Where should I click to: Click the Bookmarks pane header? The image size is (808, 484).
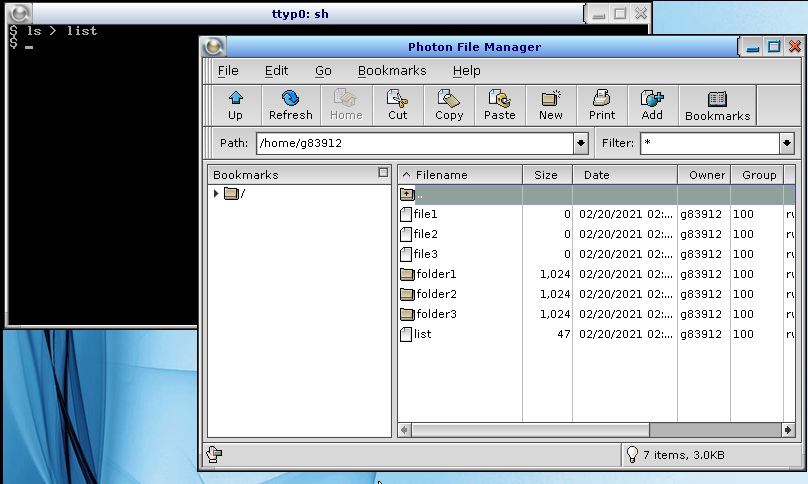299,175
